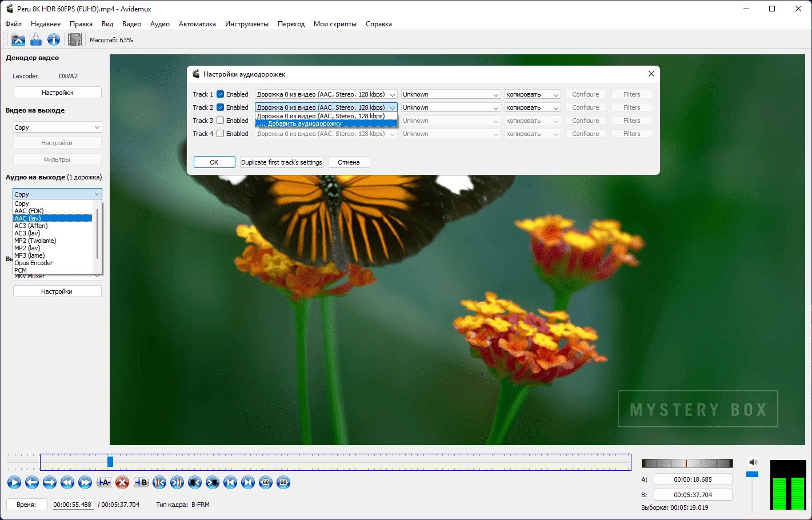The width and height of the screenshot is (812, 520).
Task: Click Отмена in the audio tracks dialog
Action: click(x=349, y=162)
